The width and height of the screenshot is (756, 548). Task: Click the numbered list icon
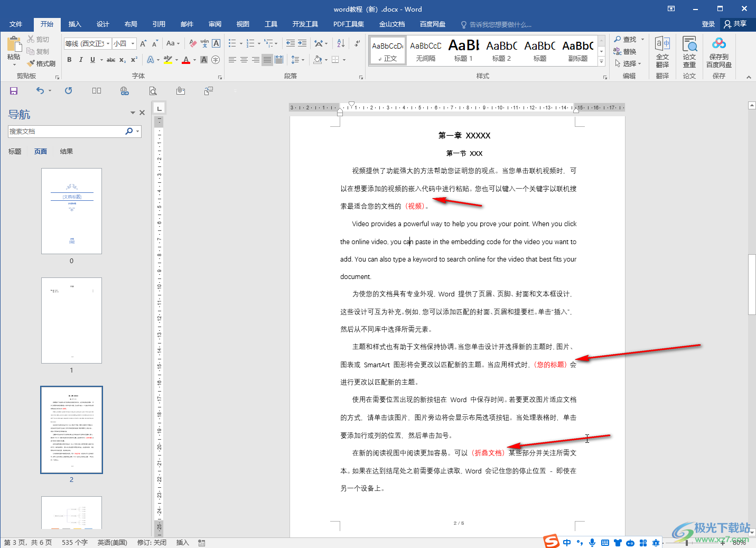click(x=250, y=43)
